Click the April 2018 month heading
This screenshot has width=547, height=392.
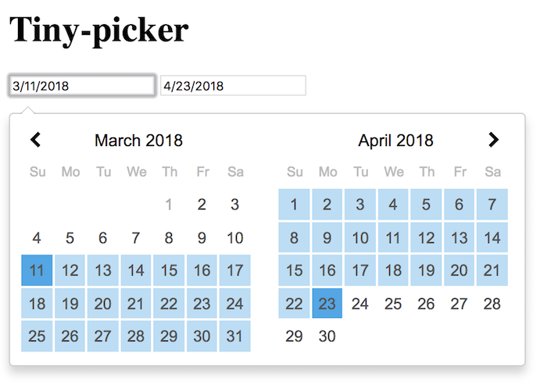coord(395,141)
